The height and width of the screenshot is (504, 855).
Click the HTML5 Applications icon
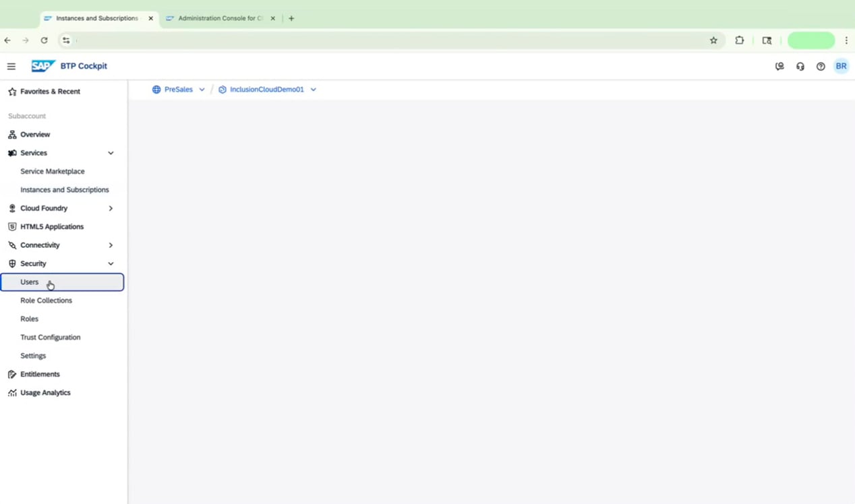pyautogui.click(x=12, y=227)
